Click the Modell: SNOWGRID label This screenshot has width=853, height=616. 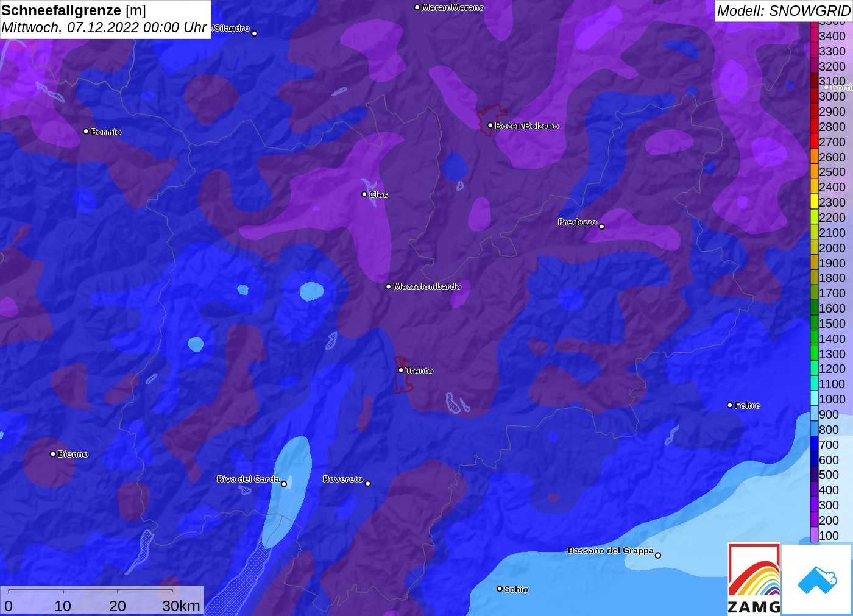784,11
